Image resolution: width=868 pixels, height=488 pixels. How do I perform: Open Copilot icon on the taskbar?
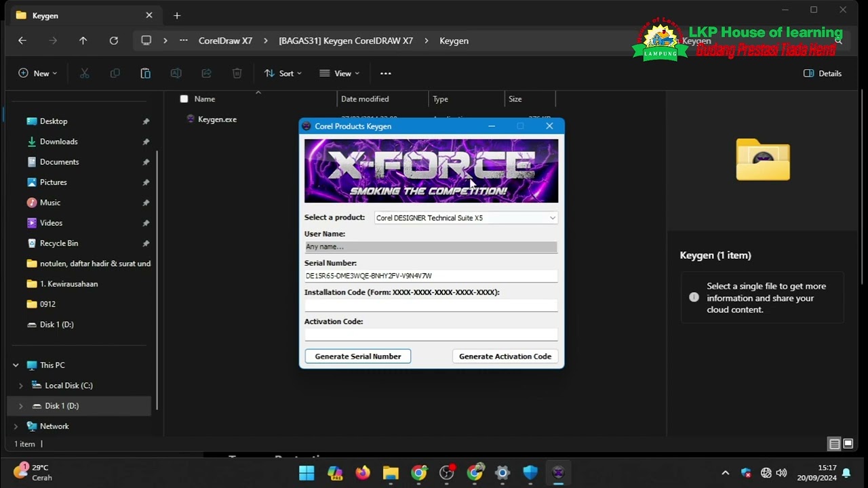tap(335, 472)
